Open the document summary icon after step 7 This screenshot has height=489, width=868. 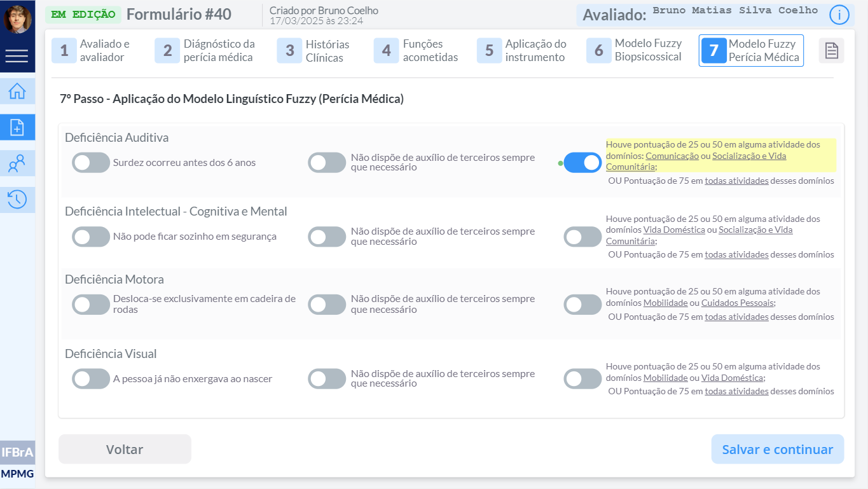(831, 51)
